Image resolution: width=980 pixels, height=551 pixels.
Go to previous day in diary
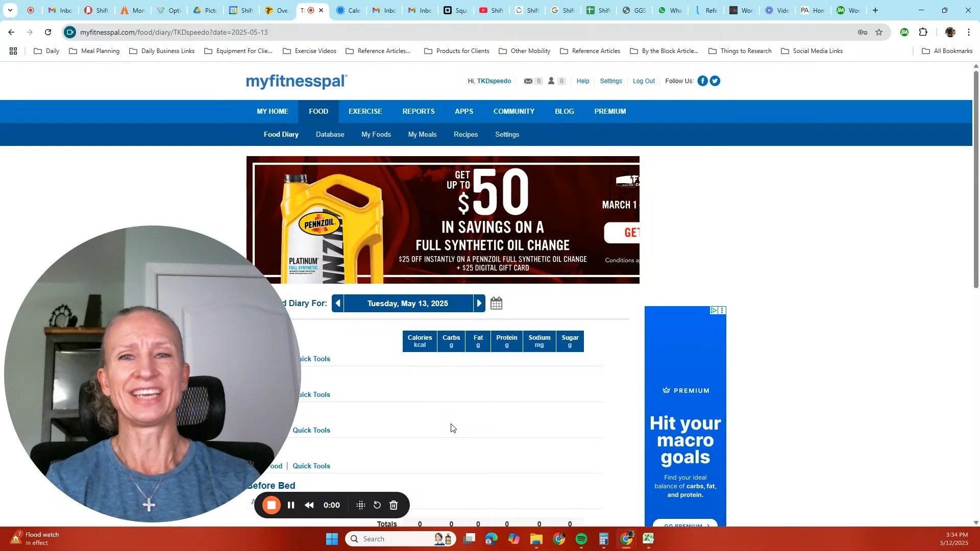[x=338, y=304]
